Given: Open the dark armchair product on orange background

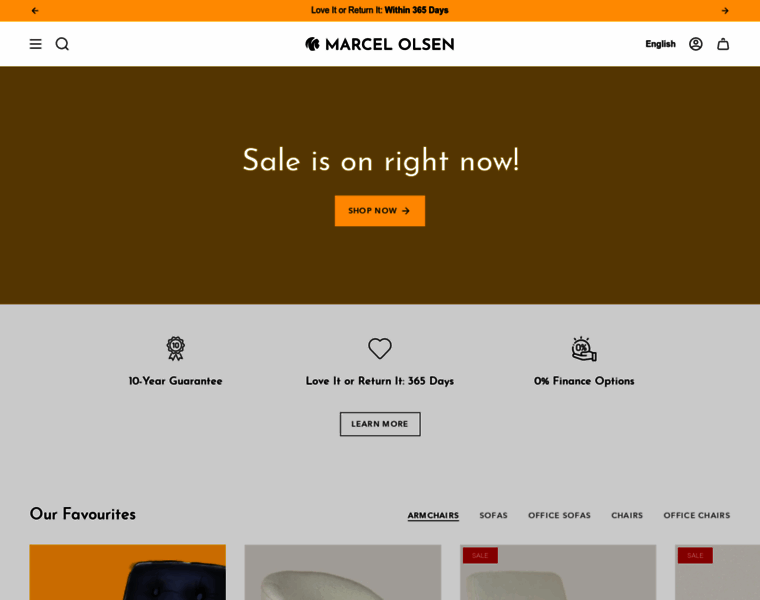Looking at the screenshot, I should coord(127,572).
